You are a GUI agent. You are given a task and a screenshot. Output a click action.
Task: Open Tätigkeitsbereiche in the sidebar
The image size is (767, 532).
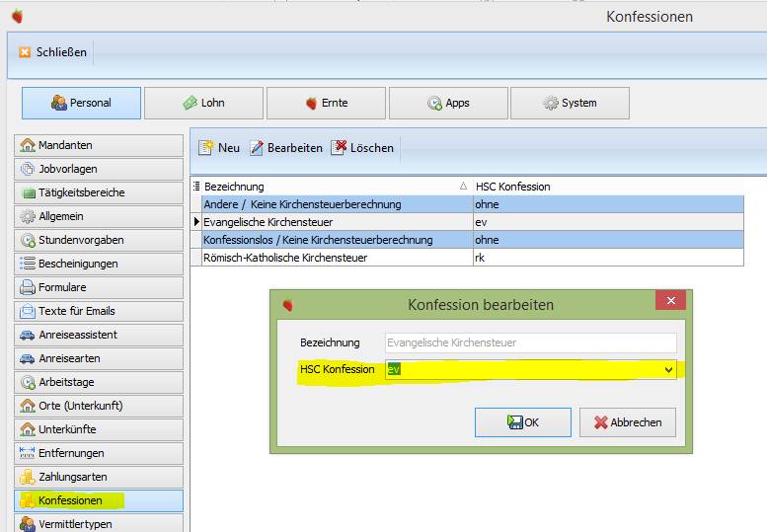pyautogui.click(x=99, y=192)
